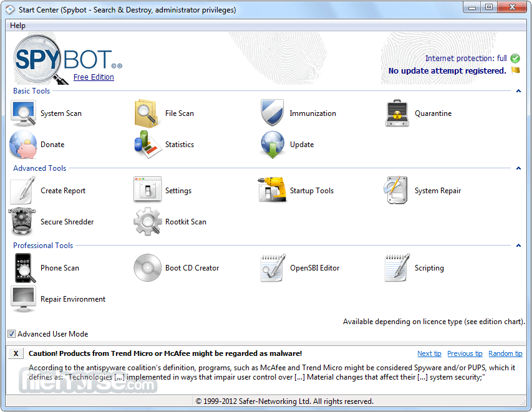Show a Random tip
This screenshot has width=532, height=412.
[505, 353]
